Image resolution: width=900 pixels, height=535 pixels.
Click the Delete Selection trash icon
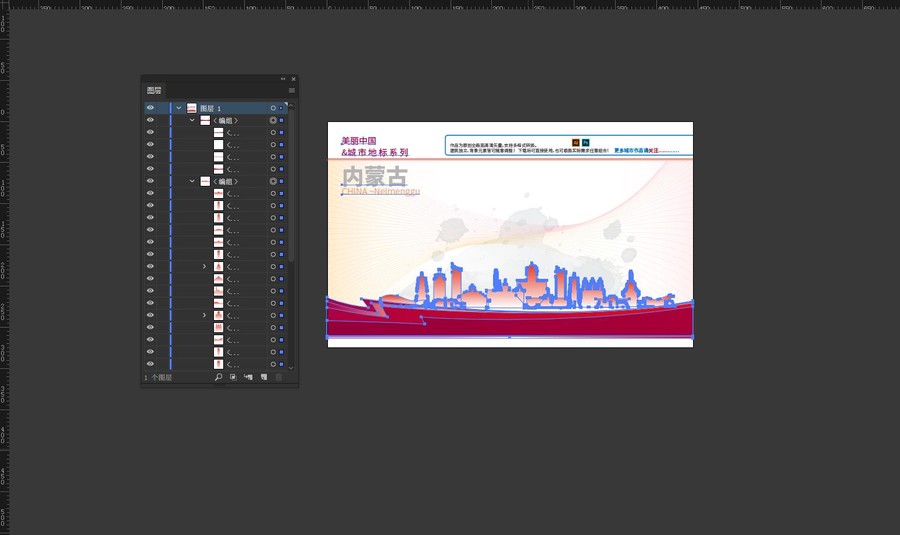pos(279,377)
